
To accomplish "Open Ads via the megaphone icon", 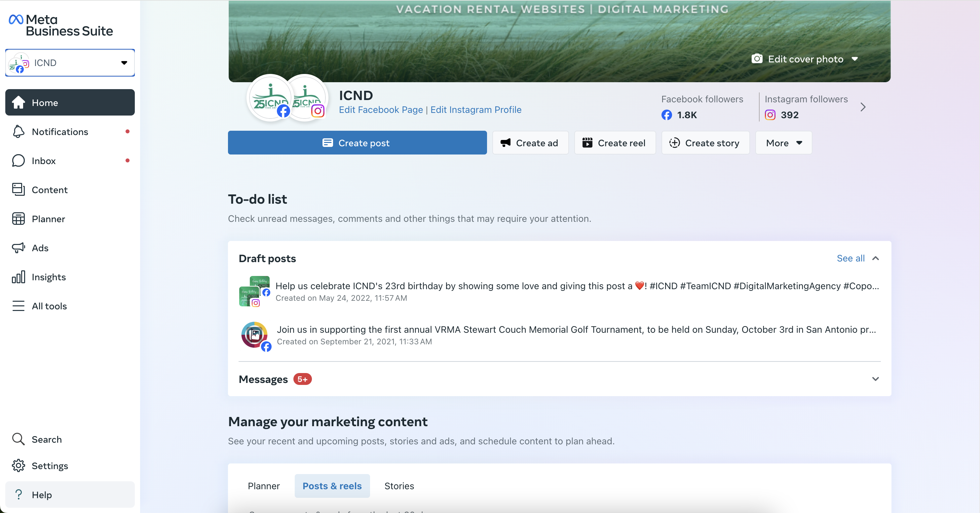I will [18, 248].
